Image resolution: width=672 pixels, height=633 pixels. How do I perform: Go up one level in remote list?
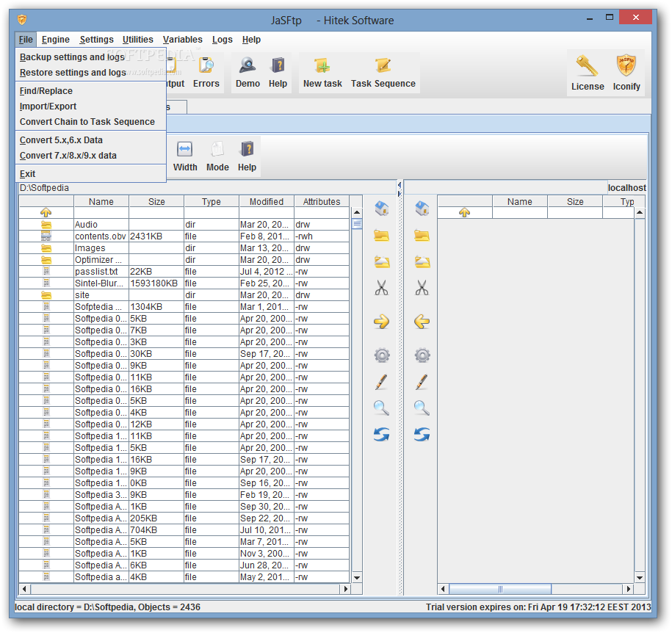click(x=464, y=212)
